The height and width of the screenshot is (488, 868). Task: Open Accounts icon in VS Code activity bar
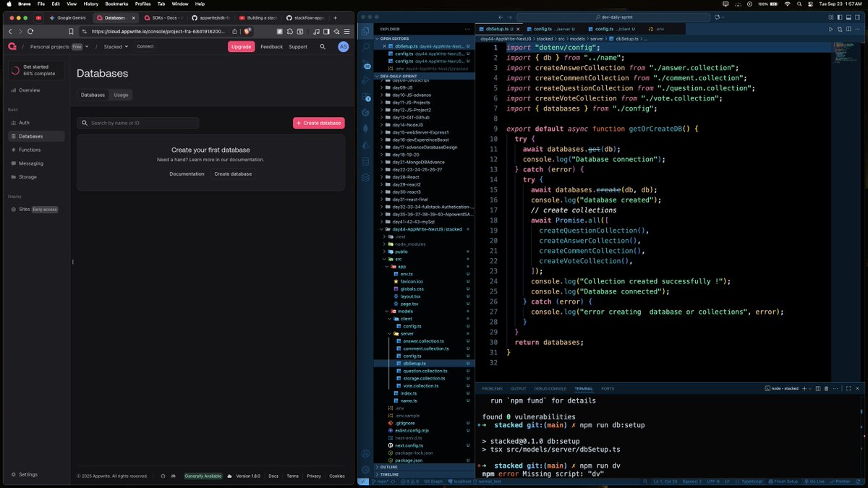click(366, 454)
